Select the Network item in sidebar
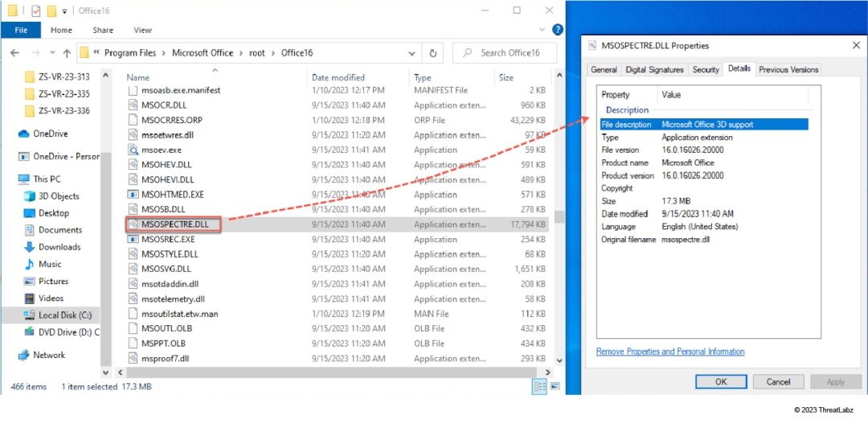868x424 pixels. pyautogui.click(x=48, y=355)
